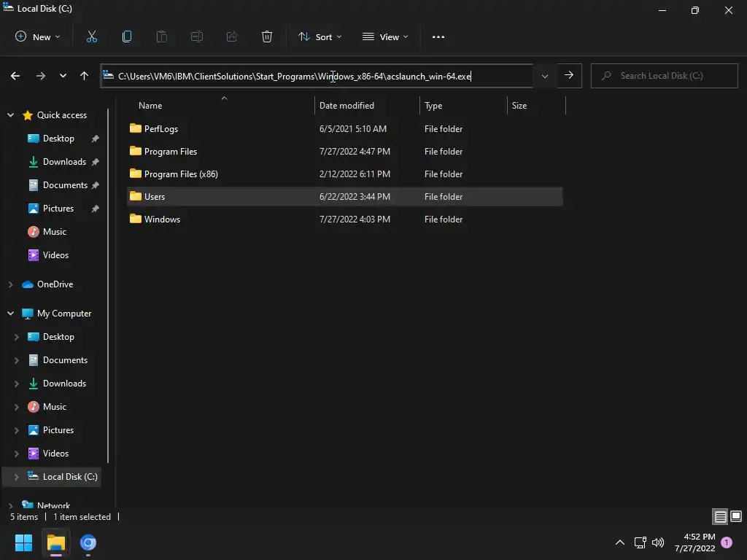The width and height of the screenshot is (747, 560).
Task: Click the Delete trash can icon
Action: (x=267, y=36)
